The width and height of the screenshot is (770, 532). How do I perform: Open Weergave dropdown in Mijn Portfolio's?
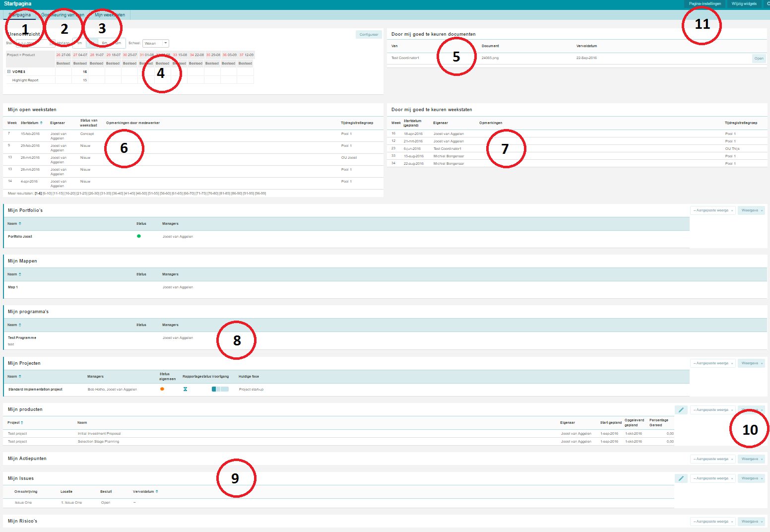(751, 210)
